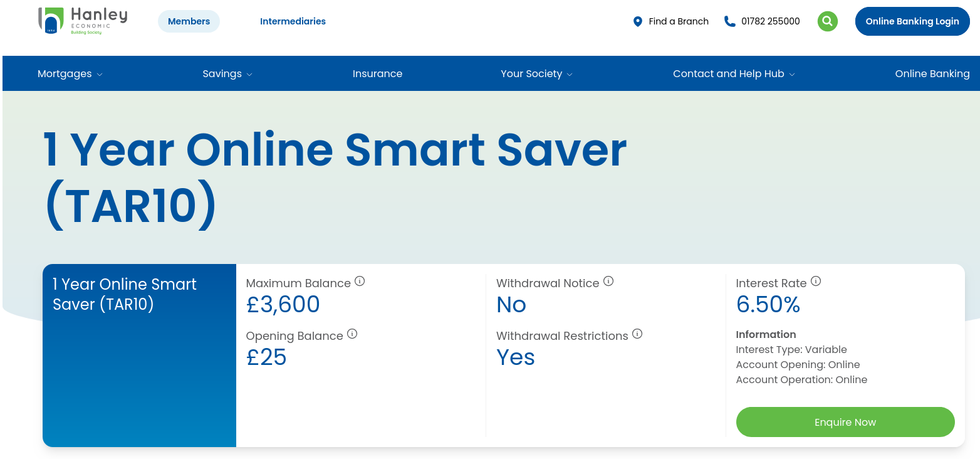This screenshot has width=980, height=459.
Task: Show info tooltip for Opening Balance
Action: coord(352,334)
